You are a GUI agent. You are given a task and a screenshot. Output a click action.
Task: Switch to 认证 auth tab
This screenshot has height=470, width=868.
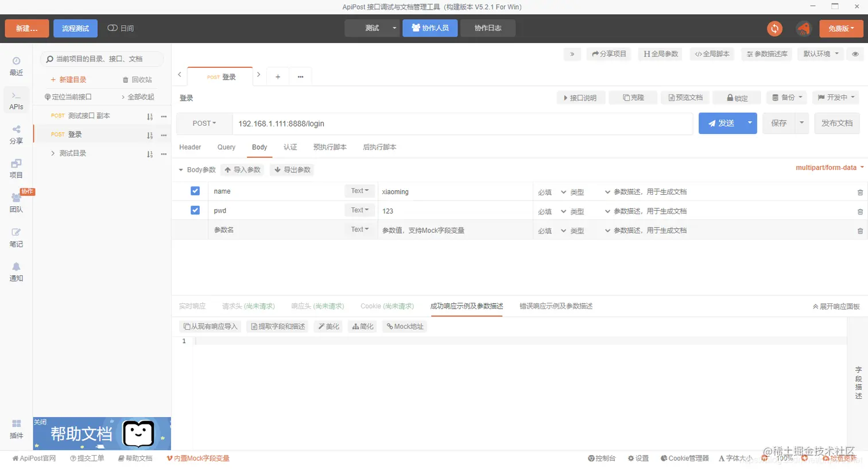290,148
